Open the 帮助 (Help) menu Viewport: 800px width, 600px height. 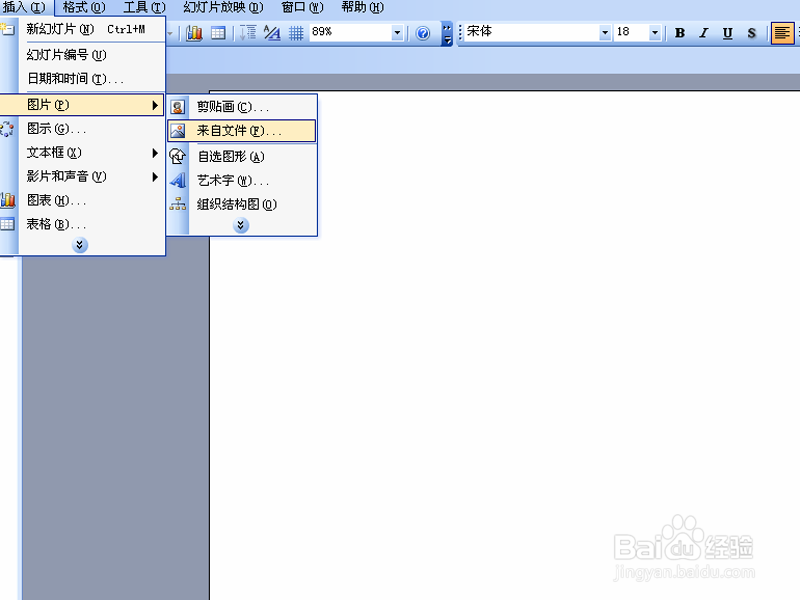362,7
